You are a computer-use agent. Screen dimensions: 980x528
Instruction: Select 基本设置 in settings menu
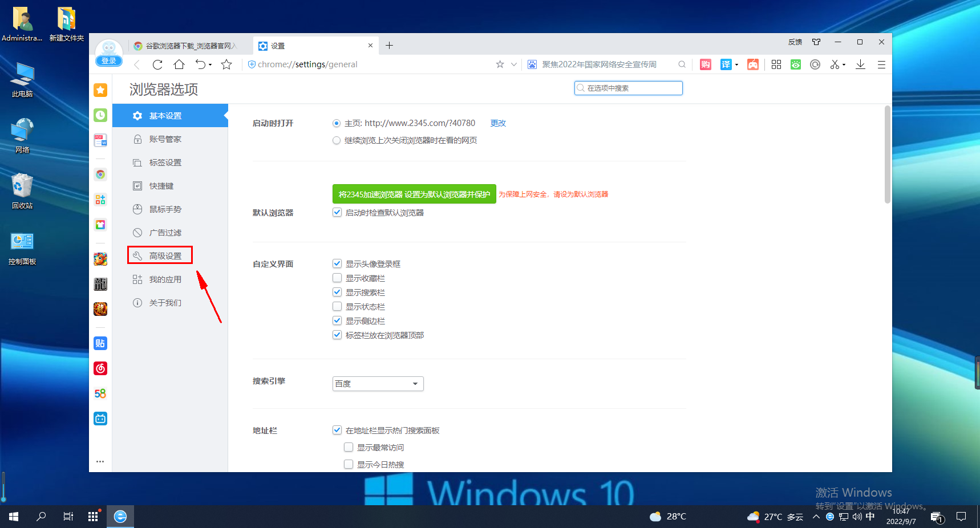170,116
